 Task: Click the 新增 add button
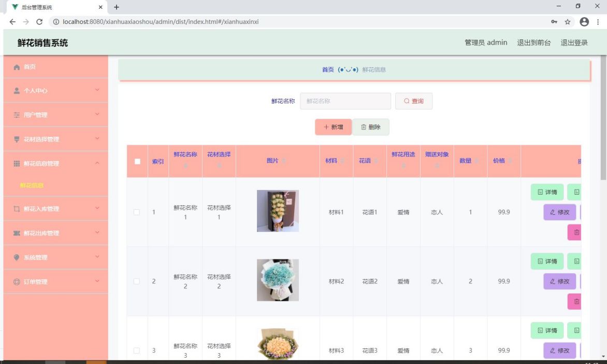click(x=334, y=127)
